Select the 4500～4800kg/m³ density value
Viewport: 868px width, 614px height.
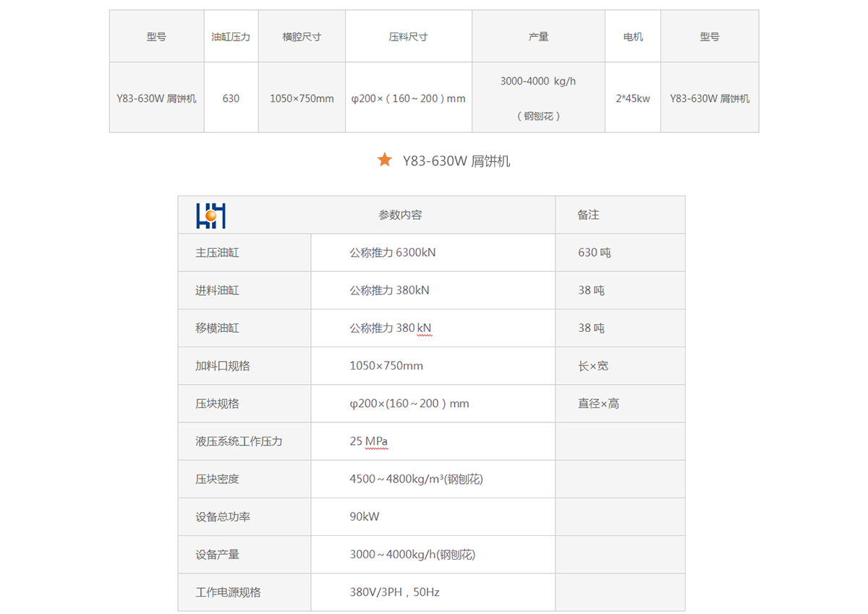coord(416,479)
